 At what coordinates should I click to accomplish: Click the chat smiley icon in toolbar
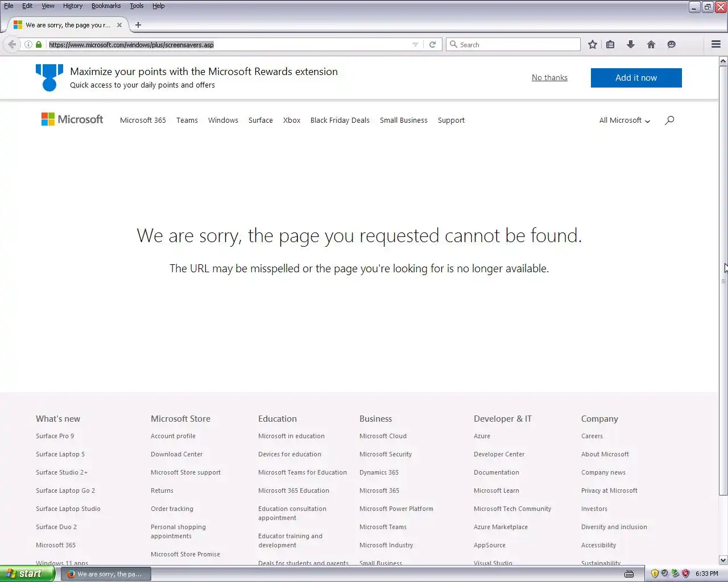coord(672,44)
